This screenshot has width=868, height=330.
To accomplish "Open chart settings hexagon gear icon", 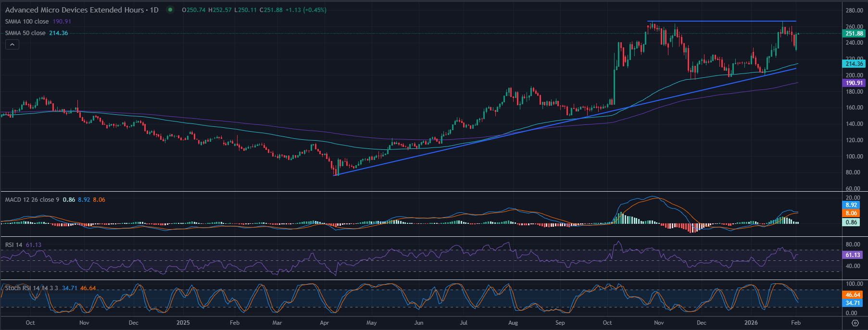I will (x=855, y=323).
